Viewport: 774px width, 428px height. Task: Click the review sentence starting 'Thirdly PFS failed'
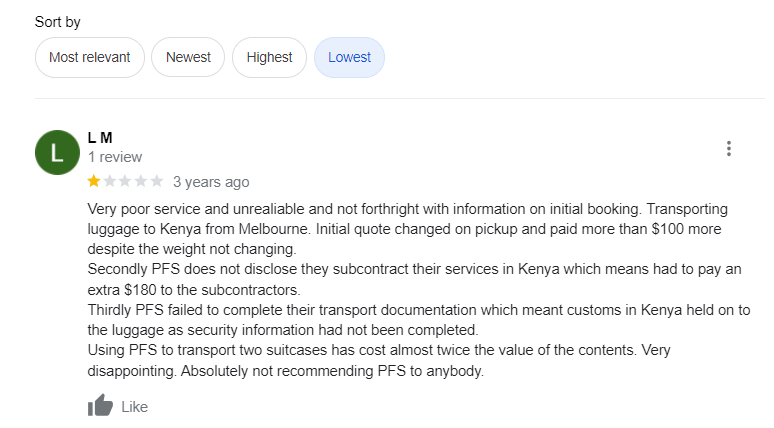419,320
